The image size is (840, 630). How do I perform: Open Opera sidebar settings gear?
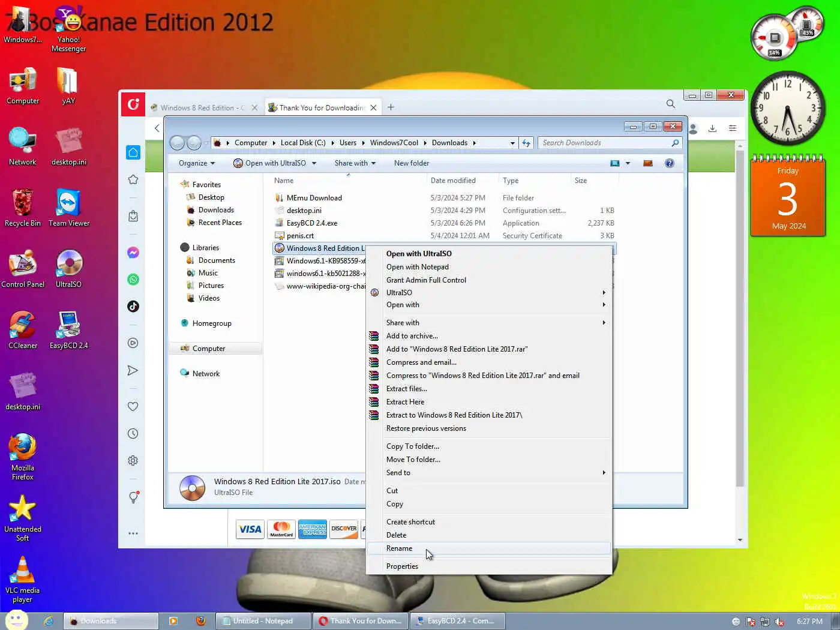[x=133, y=461]
